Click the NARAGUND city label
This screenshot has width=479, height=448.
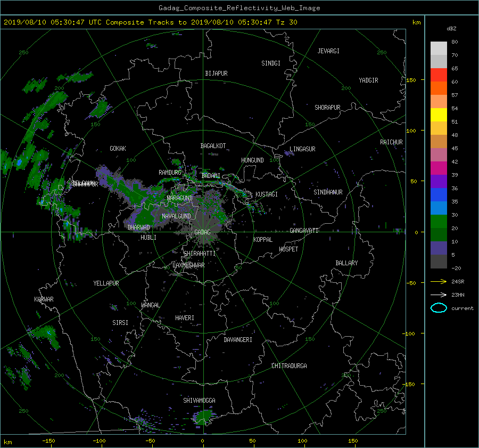tap(180, 198)
